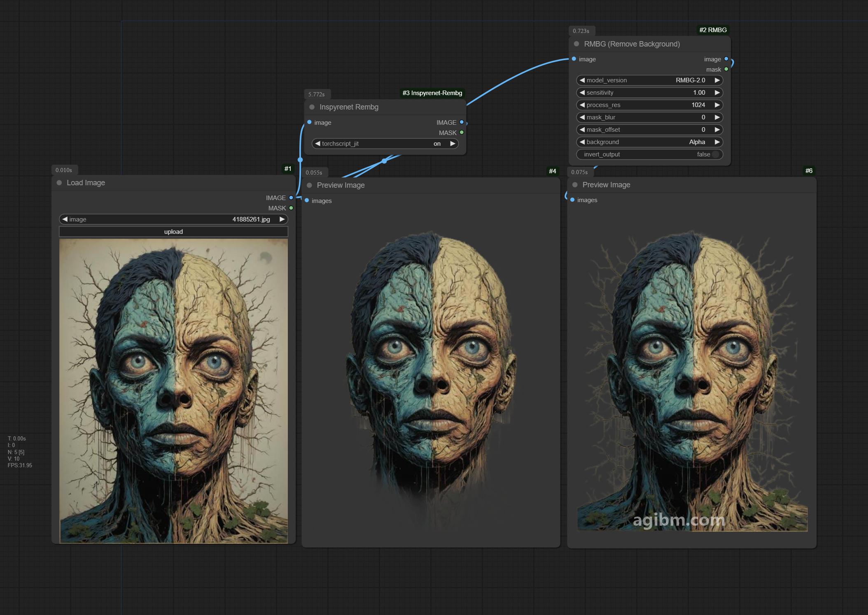The height and width of the screenshot is (615, 868).
Task: Click sensitivity 1.00 value field
Action: click(x=650, y=93)
